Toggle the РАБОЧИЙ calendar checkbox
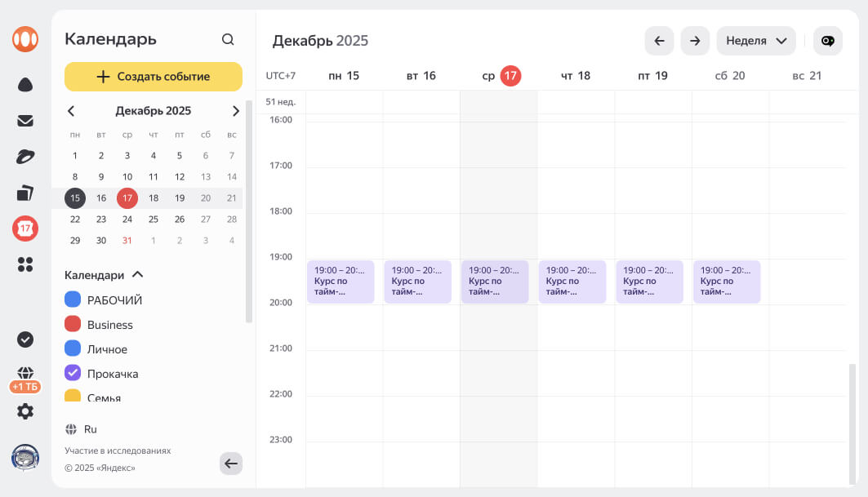 pos(73,300)
